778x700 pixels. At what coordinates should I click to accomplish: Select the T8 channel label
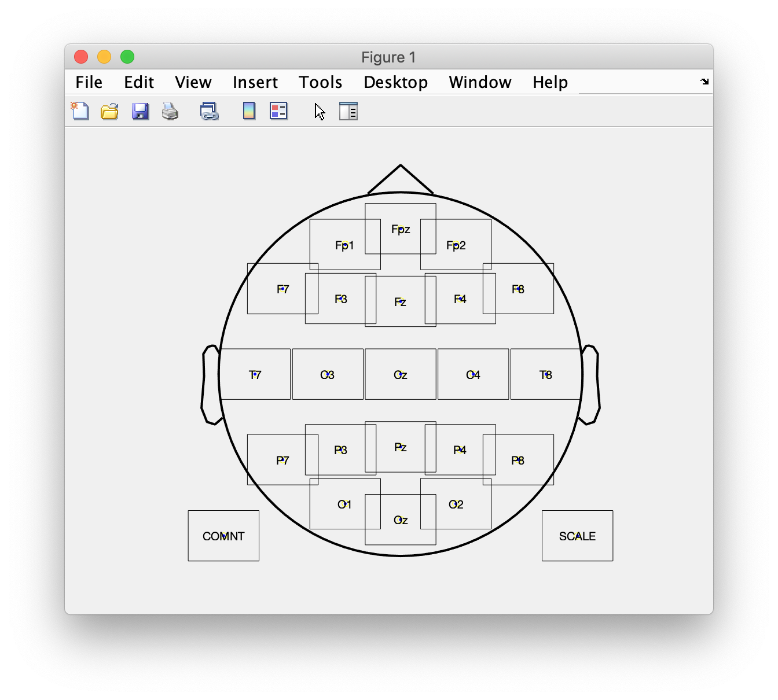pyautogui.click(x=546, y=375)
